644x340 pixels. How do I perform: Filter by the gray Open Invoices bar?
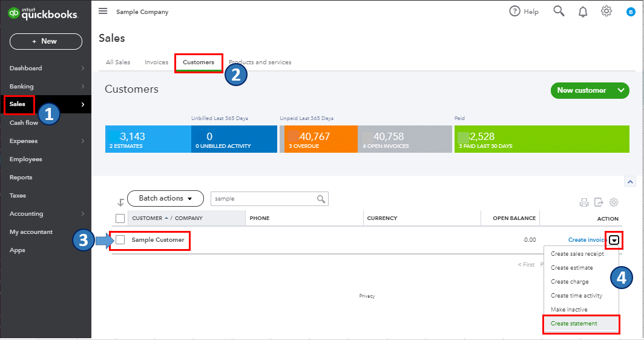coord(405,139)
